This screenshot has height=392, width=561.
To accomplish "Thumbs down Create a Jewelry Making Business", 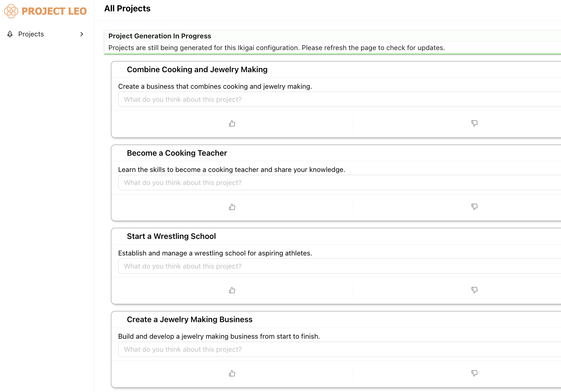I will (x=474, y=373).
